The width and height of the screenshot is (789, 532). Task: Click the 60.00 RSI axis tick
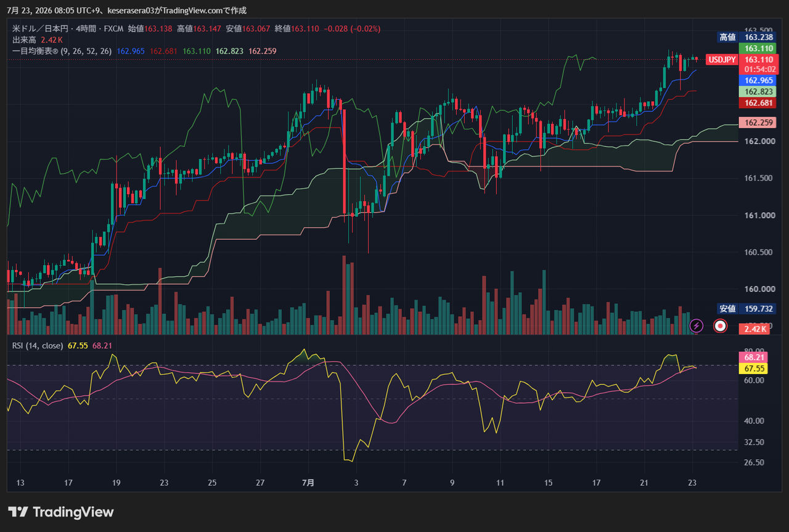click(755, 380)
